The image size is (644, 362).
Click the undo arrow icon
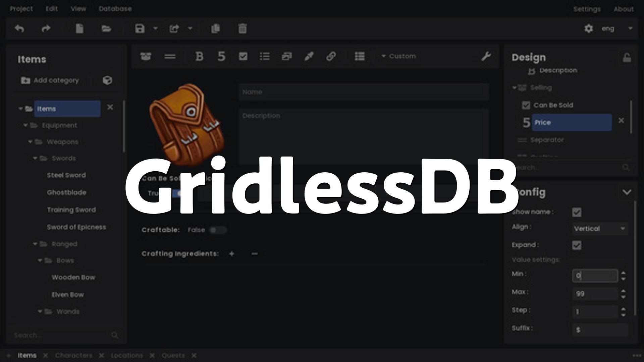19,29
